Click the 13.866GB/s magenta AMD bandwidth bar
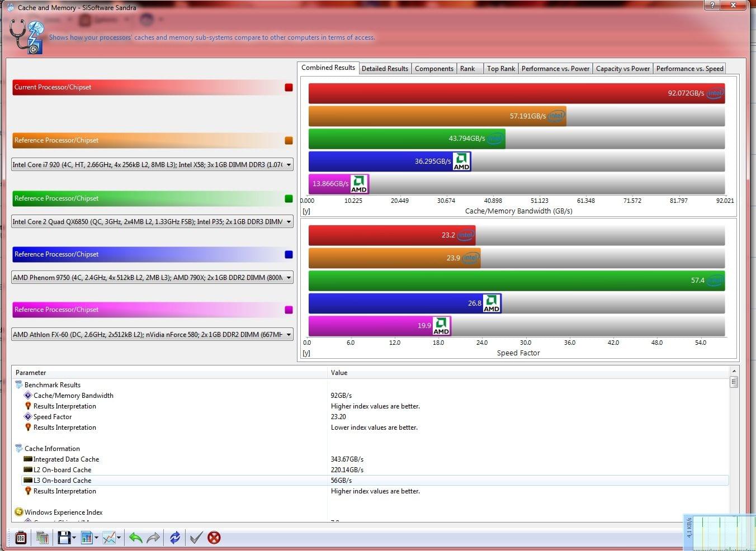 (339, 184)
